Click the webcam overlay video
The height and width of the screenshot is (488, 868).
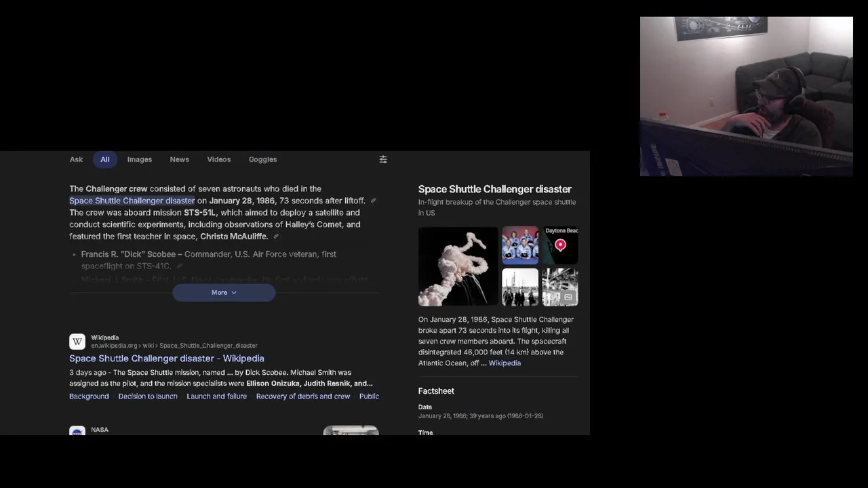click(x=747, y=96)
